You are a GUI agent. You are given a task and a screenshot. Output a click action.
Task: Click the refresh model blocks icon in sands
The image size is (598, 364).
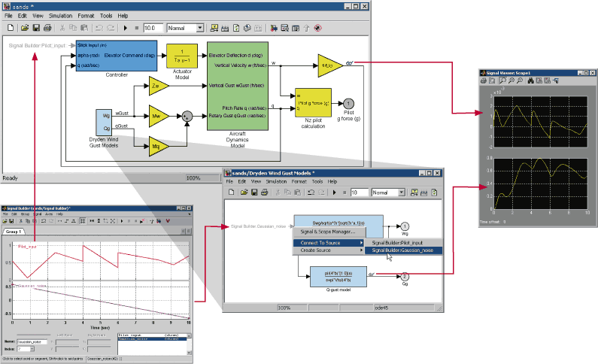[236, 28]
